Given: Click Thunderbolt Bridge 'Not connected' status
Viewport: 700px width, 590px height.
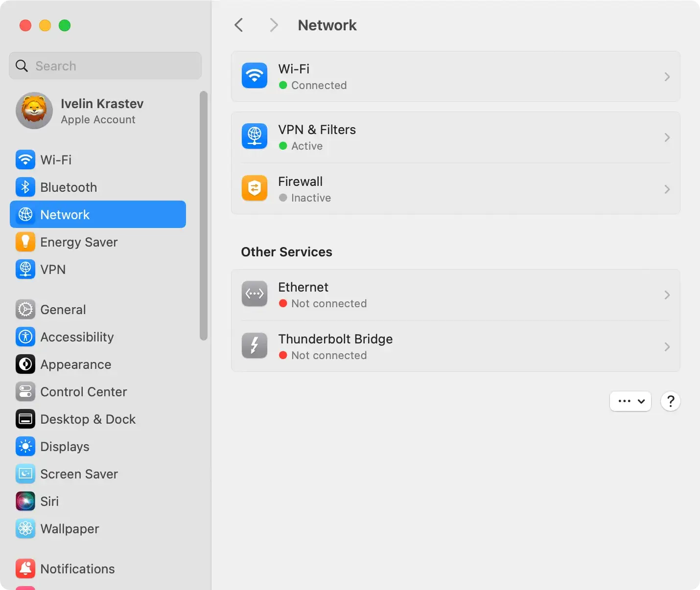Looking at the screenshot, I should coord(329,355).
